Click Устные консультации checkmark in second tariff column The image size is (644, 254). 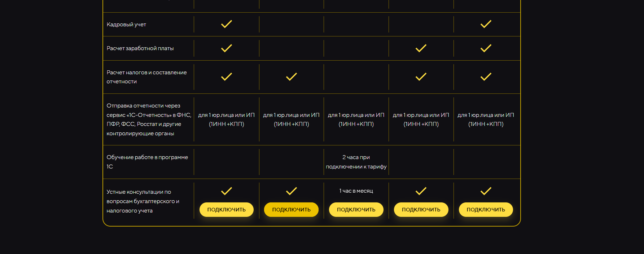click(291, 191)
